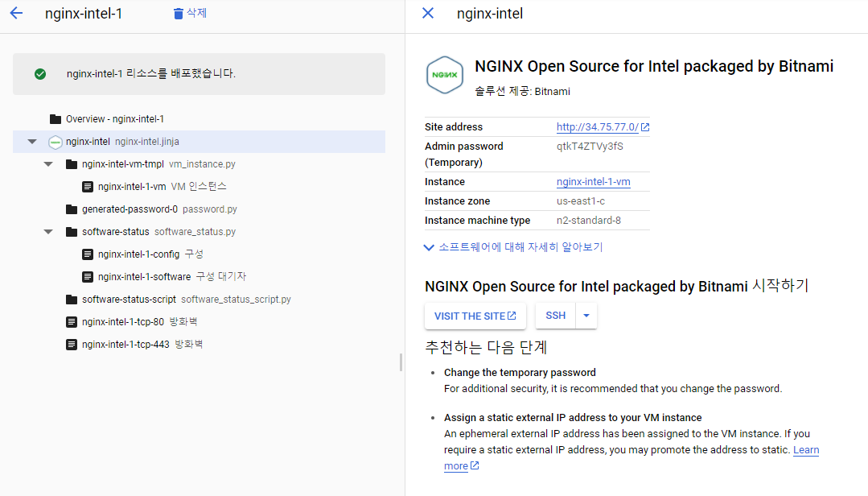
Task: Click the trash can delete icon
Action: (x=179, y=14)
